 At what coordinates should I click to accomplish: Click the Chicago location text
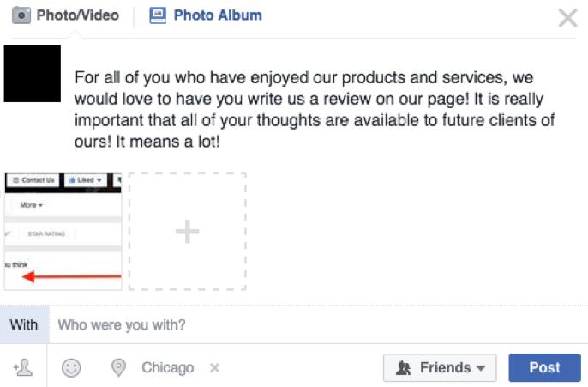tap(167, 368)
